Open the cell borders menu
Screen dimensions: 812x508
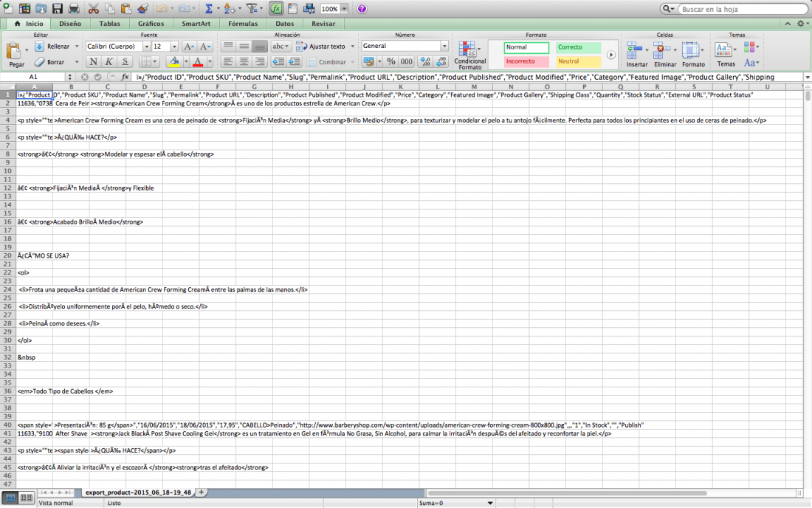pyautogui.click(x=148, y=62)
